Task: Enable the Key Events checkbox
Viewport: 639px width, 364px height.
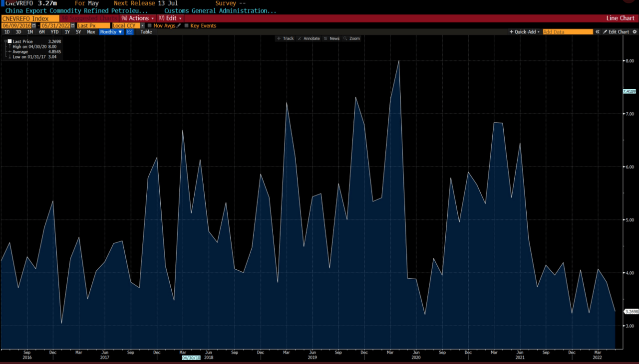Action: (187, 25)
